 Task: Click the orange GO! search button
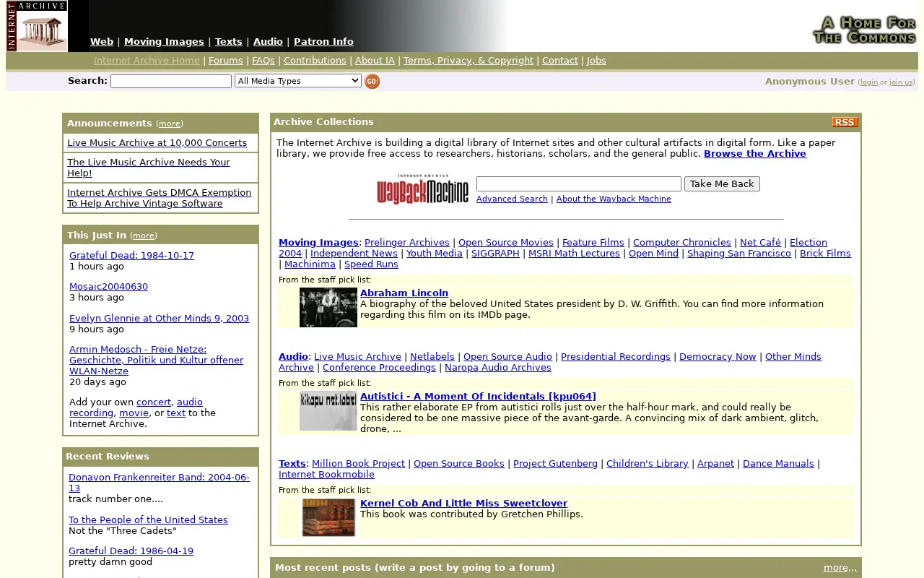click(x=372, y=82)
